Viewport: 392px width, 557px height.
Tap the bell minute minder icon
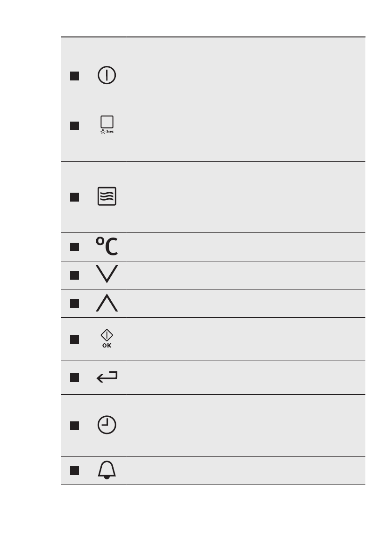pyautogui.click(x=107, y=470)
